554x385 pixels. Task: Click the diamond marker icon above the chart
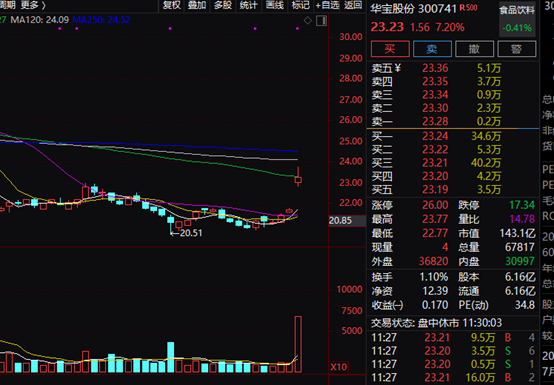tap(308, 20)
